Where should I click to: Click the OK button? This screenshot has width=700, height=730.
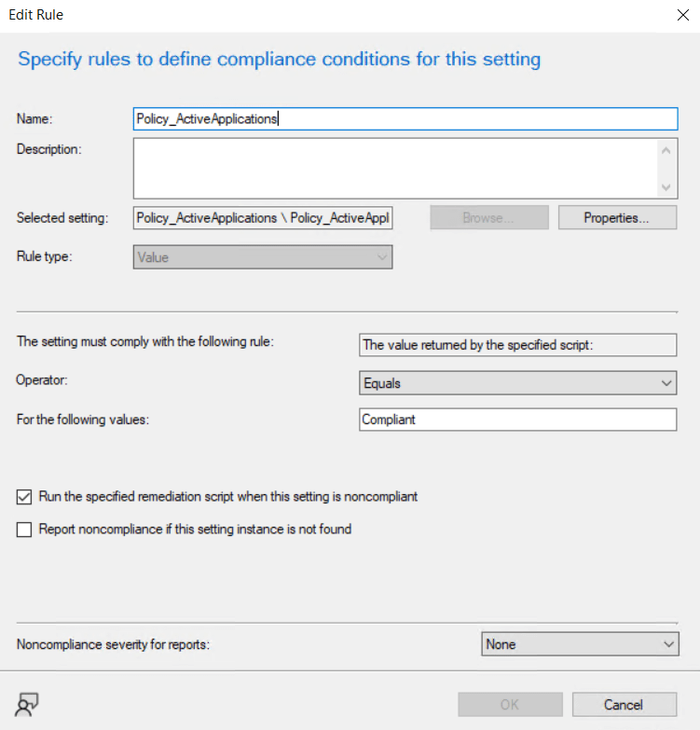(x=510, y=704)
